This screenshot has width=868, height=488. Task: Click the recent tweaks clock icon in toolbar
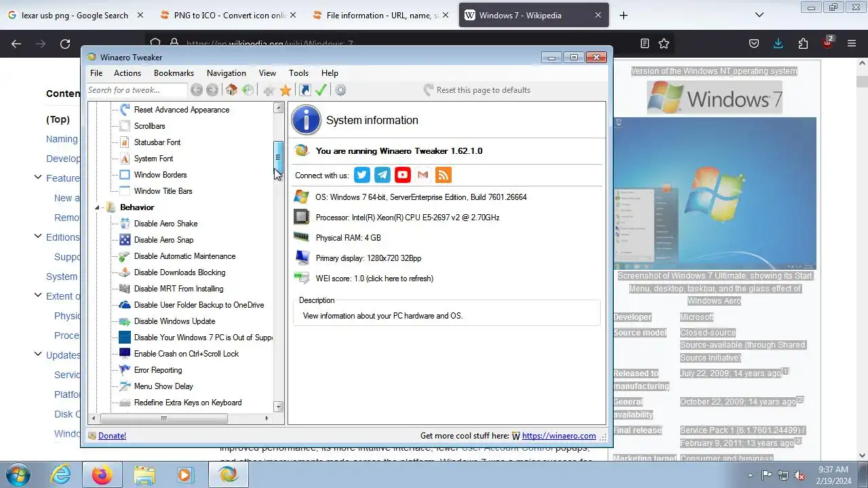(x=248, y=90)
